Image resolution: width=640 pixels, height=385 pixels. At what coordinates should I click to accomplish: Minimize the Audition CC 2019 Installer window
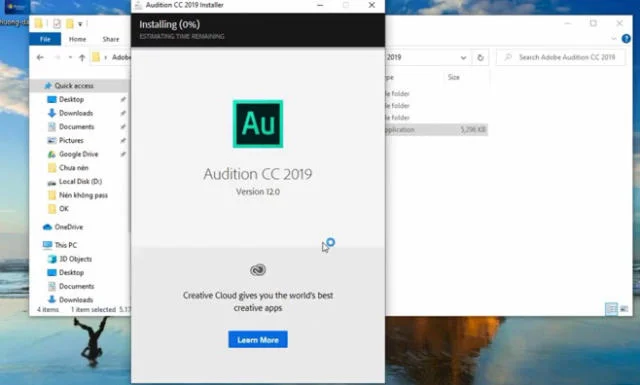pyautogui.click(x=320, y=5)
